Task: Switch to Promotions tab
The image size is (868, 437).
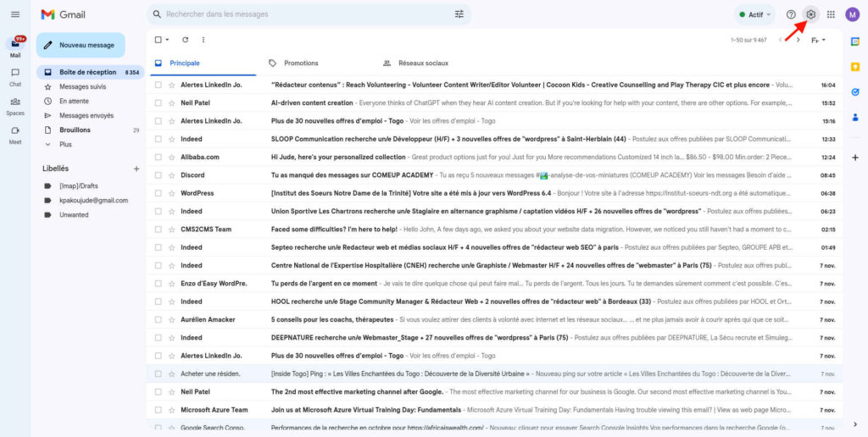Action: click(301, 63)
